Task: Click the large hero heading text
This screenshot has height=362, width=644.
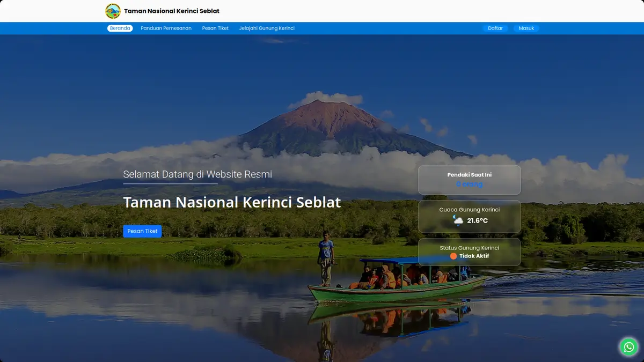Action: tap(232, 202)
